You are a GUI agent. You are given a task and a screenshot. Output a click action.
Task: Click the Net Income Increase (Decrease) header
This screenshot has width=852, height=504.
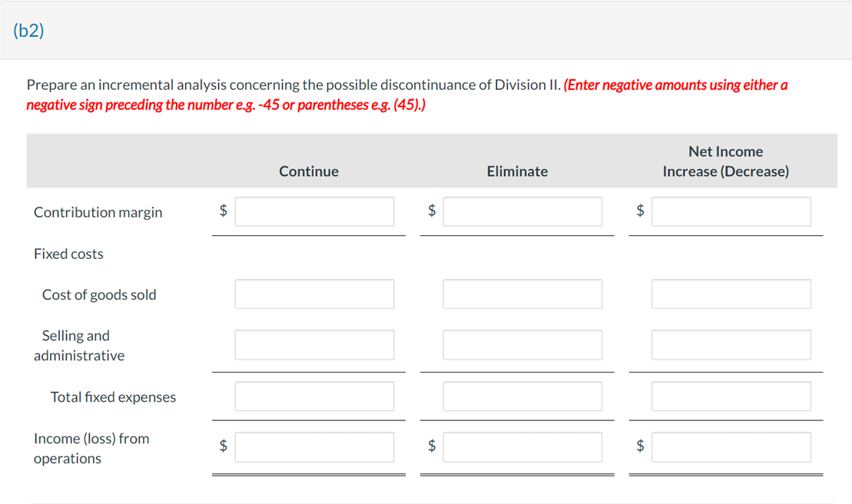click(725, 161)
